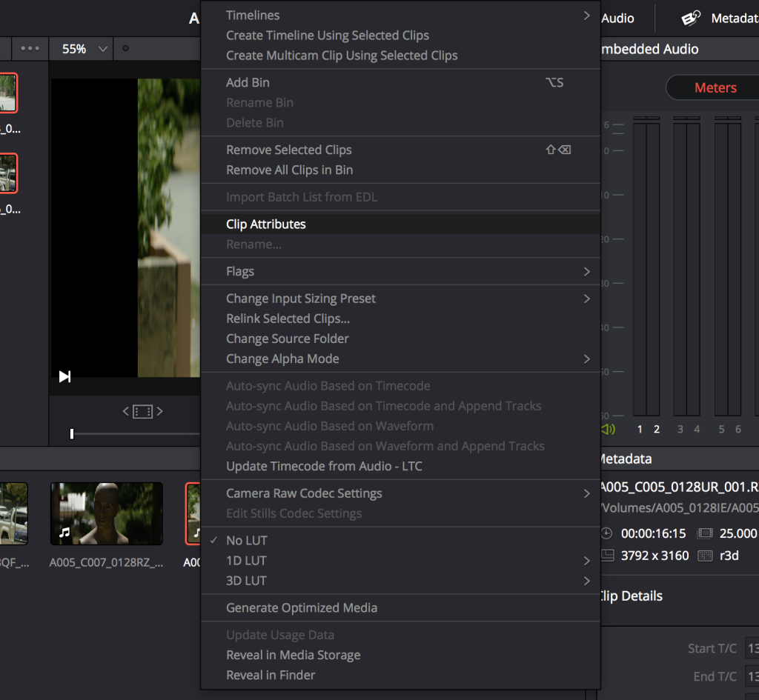This screenshot has height=700, width=759.
Task: Click the match frame filmstrip icon
Action: point(142,411)
